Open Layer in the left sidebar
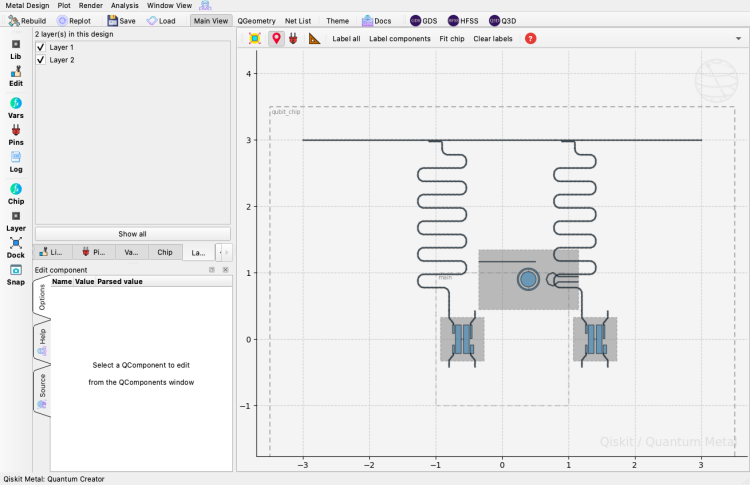 (16, 221)
